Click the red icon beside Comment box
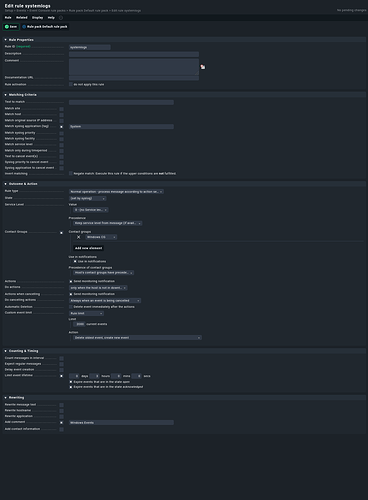368x500 pixels. point(203,67)
